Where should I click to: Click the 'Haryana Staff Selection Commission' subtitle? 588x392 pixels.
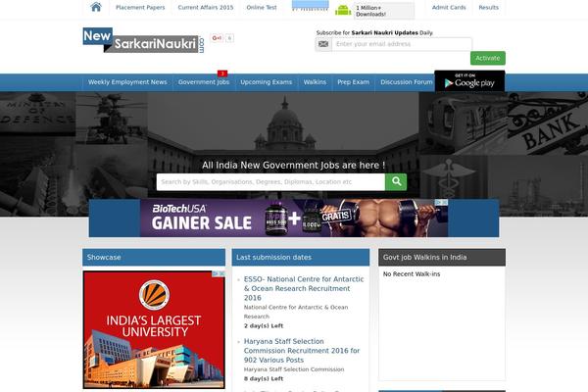point(294,369)
